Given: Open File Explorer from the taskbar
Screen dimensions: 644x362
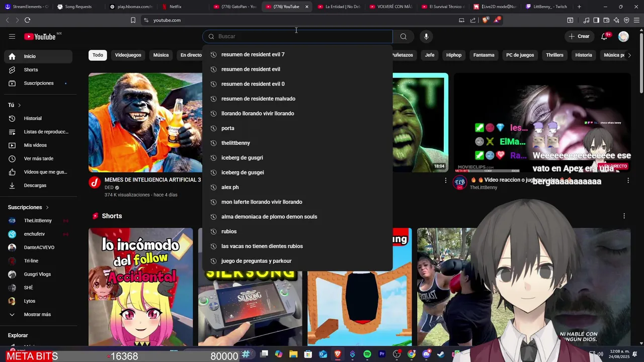Looking at the screenshot, I should pyautogui.click(x=293, y=354).
